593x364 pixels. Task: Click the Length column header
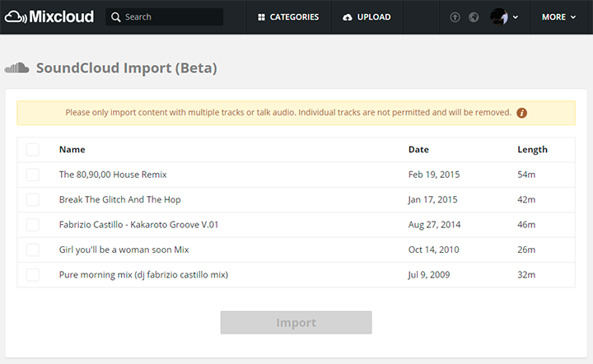[x=532, y=150]
